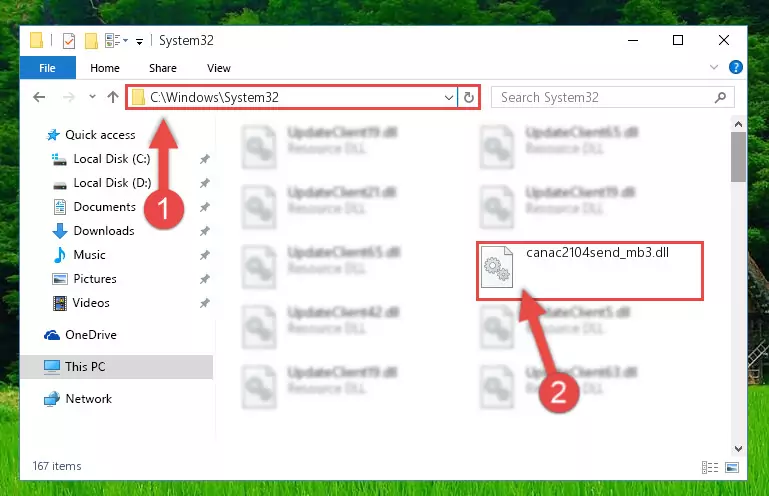Image resolution: width=769 pixels, height=496 pixels.
Task: Click the search magnifier icon
Action: [720, 98]
